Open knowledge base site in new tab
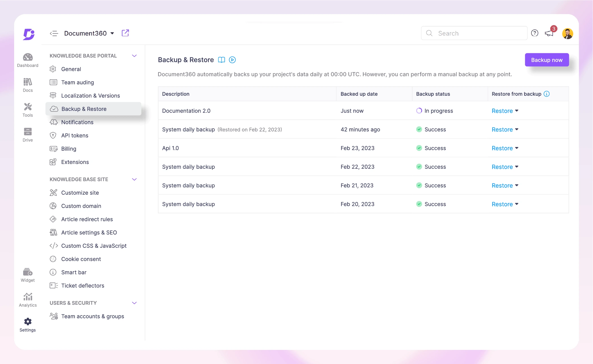This screenshot has height=364, width=593. coord(125,33)
